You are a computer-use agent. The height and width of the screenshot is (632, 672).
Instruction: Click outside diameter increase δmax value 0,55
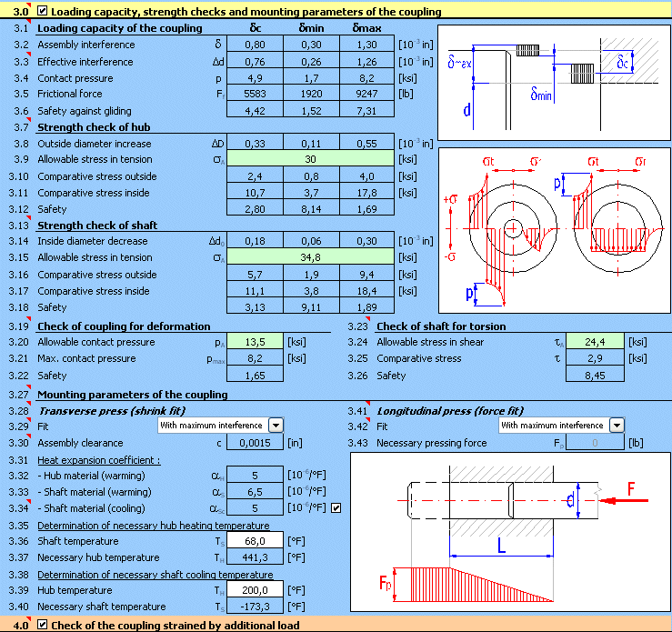[x=366, y=143]
